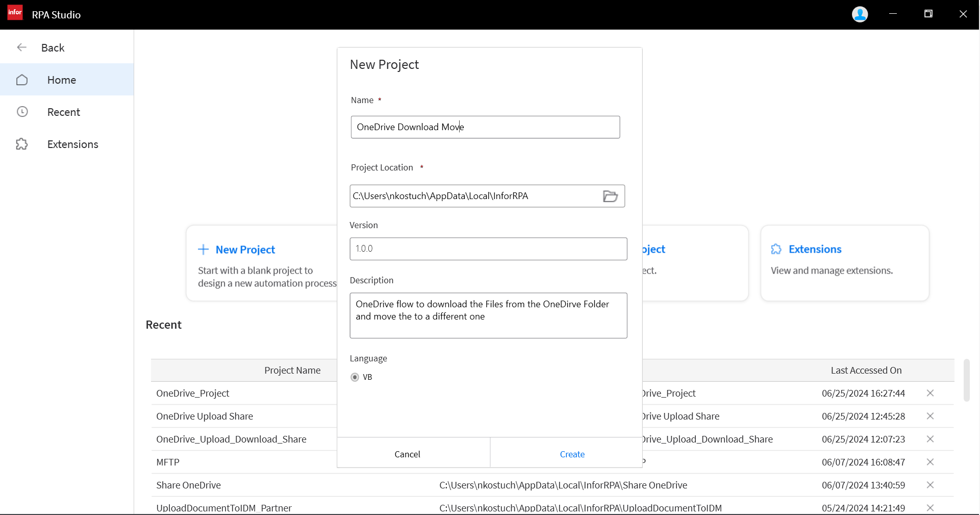Open Share OneDrive from recent projects

[x=189, y=485]
